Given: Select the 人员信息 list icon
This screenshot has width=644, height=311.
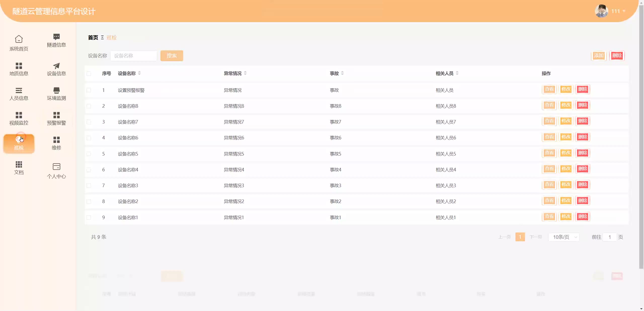Looking at the screenshot, I should [x=19, y=90].
